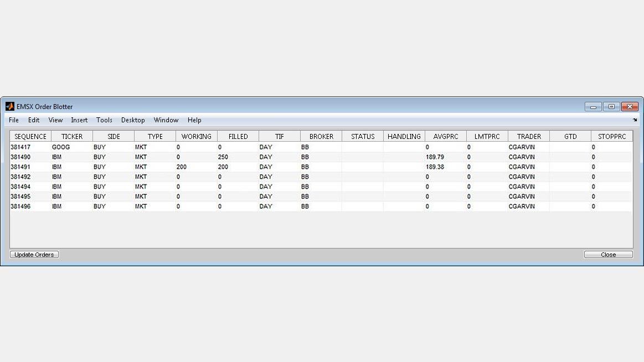Open the View menu
Screen dimensions: 644x362
(55, 120)
